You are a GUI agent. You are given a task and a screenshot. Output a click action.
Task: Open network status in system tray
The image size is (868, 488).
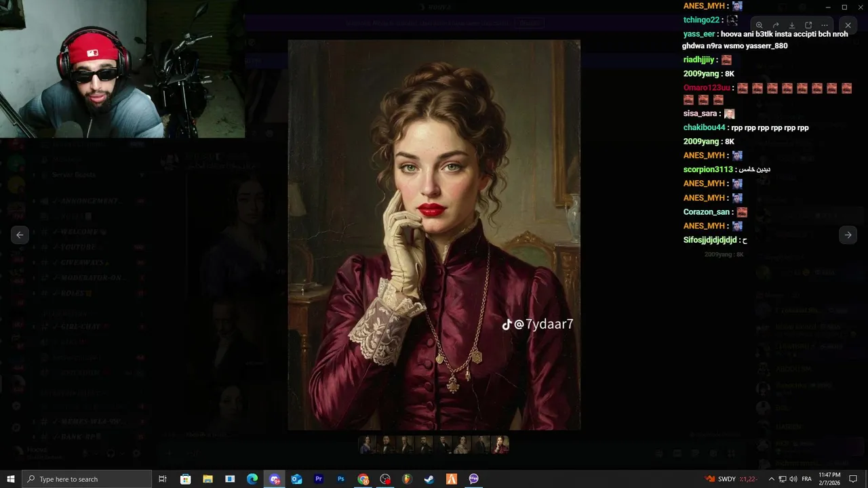(x=782, y=479)
